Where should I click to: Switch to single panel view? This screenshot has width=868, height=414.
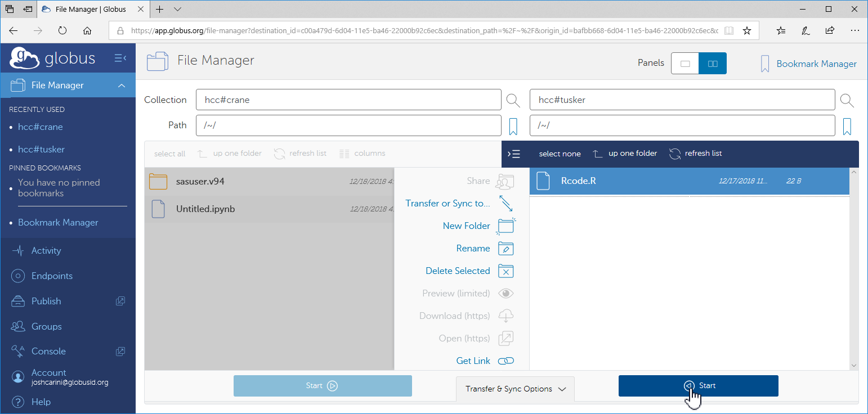pyautogui.click(x=685, y=64)
